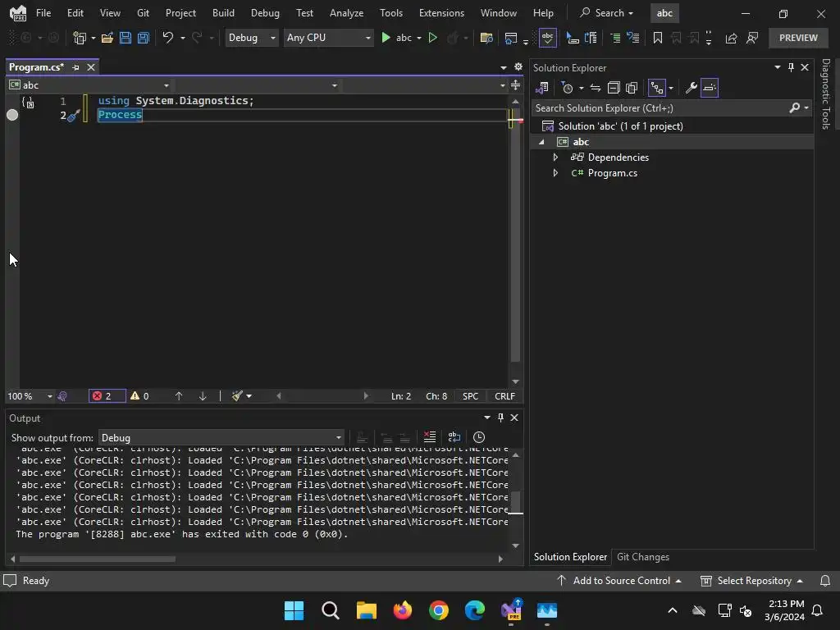Click the CRLF line ending indicator
Image resolution: width=840 pixels, height=630 pixels.
click(x=504, y=396)
